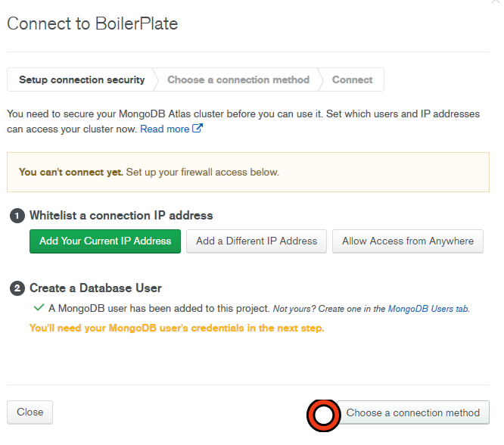The image size is (504, 445).
Task: Click the external link icon beside Read more
Action: coord(198,129)
